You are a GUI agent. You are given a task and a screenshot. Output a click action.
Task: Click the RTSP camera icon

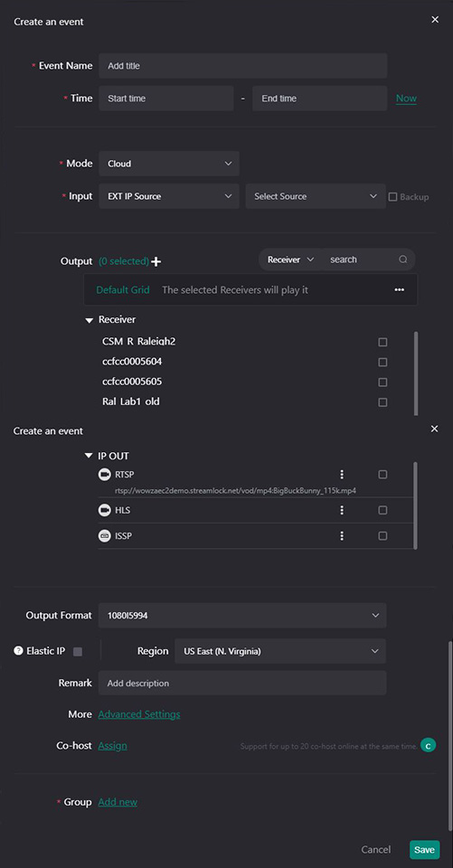coord(104,475)
